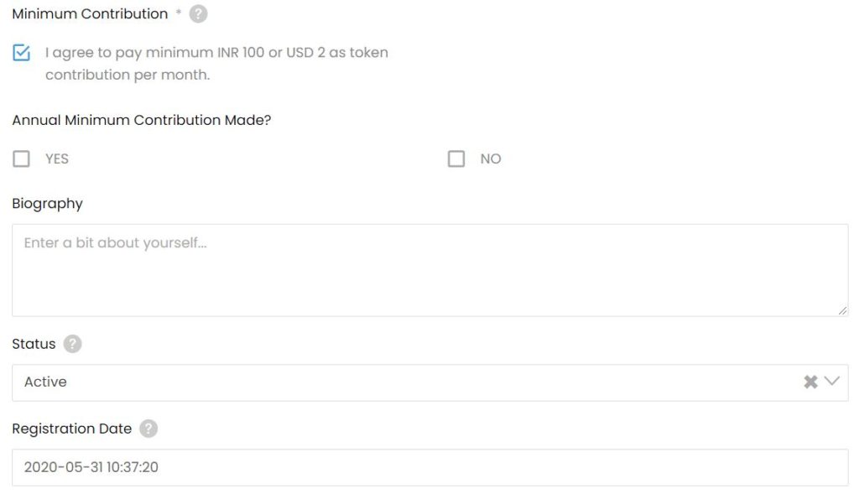Tick the NO annual contribution box
859x504 pixels.
456,158
